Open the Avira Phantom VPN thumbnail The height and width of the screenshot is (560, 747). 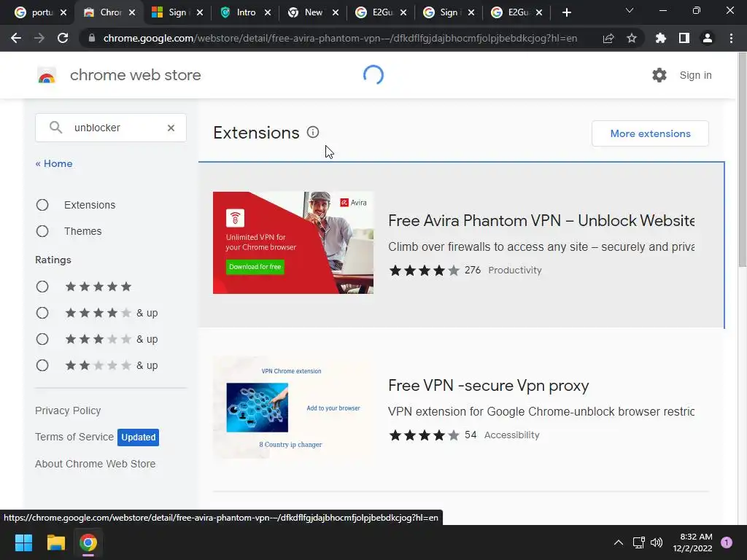(293, 243)
